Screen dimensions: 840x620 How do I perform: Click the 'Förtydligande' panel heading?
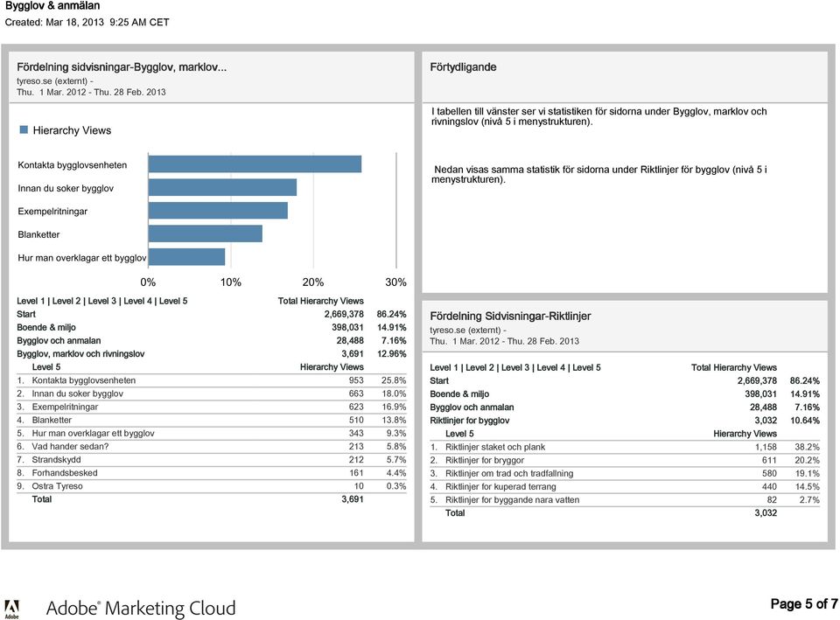[463, 67]
